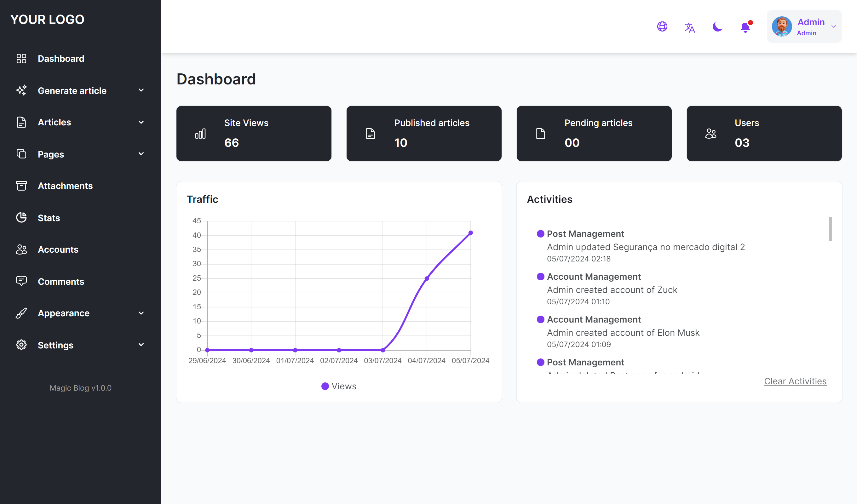
Task: Expand the Generate article submenu
Action: click(141, 90)
